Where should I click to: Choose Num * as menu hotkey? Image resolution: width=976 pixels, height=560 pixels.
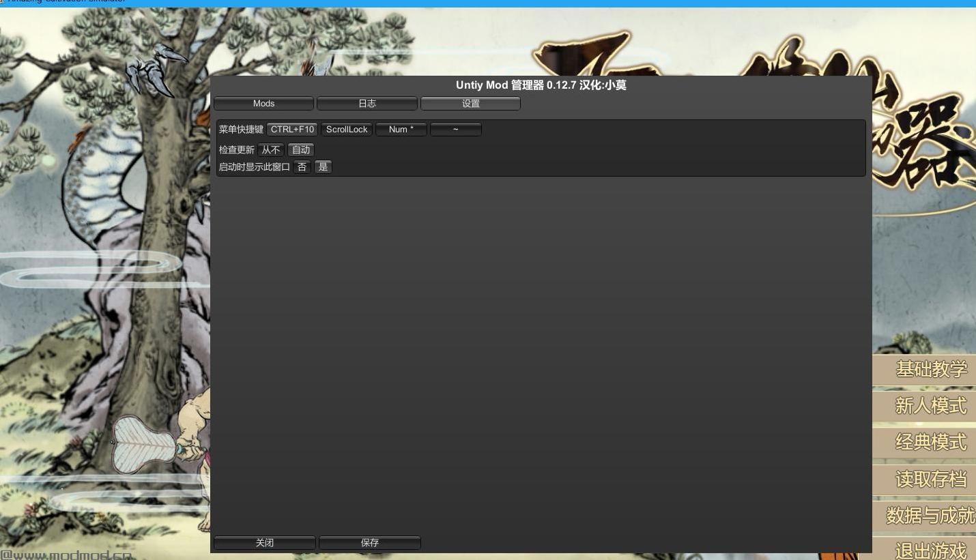point(401,130)
